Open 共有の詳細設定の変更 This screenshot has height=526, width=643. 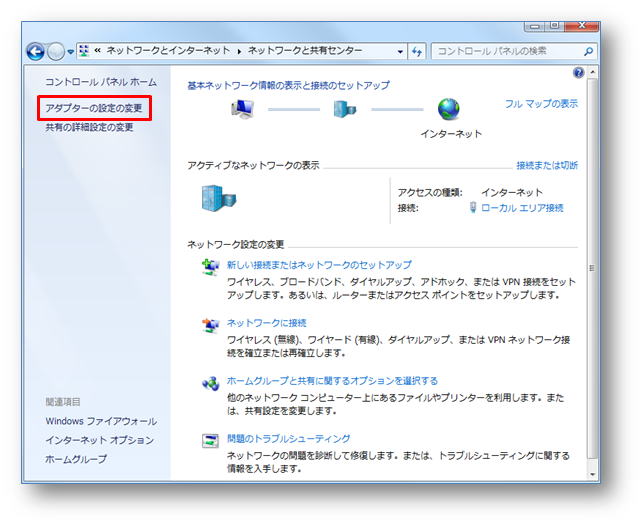pos(89,128)
